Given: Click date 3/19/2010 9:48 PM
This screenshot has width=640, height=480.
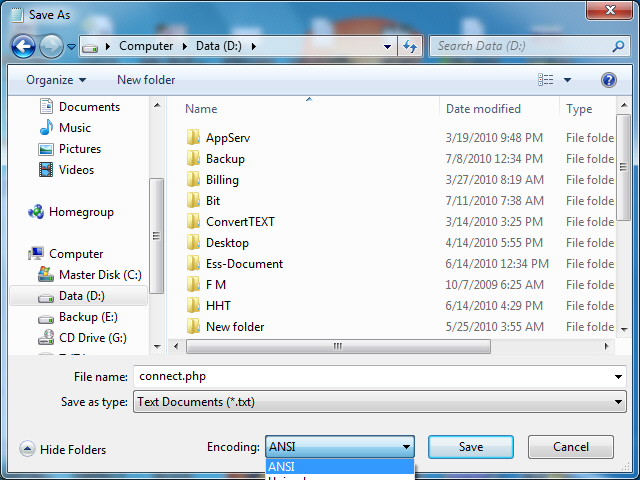Looking at the screenshot, I should [x=494, y=138].
